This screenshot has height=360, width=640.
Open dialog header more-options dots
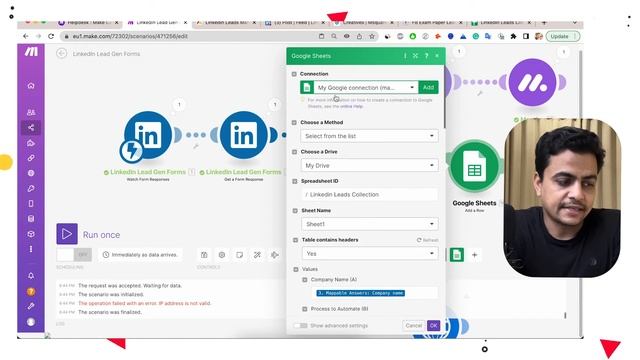[x=405, y=56]
